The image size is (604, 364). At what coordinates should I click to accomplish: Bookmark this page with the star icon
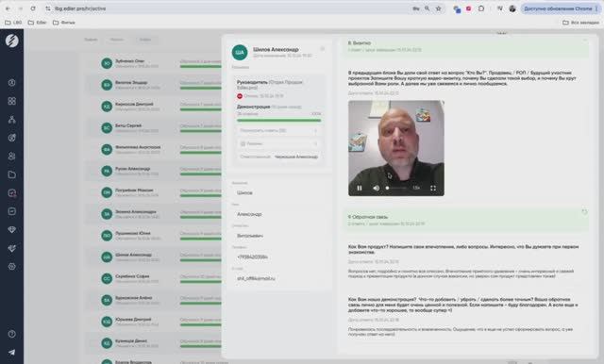point(438,8)
